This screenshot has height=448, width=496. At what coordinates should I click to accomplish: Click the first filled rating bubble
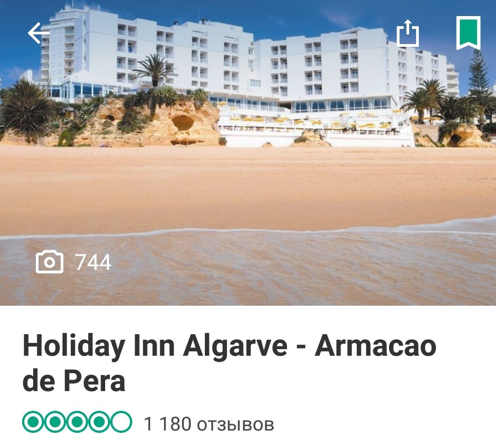coord(33,422)
